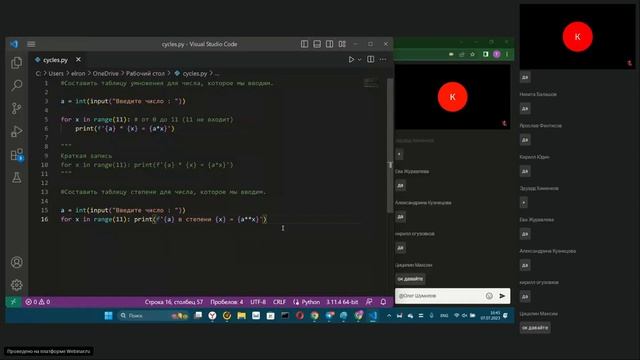Viewport: 640px width, 360px height.
Task: Open the errors and warnings count
Action: 38,302
